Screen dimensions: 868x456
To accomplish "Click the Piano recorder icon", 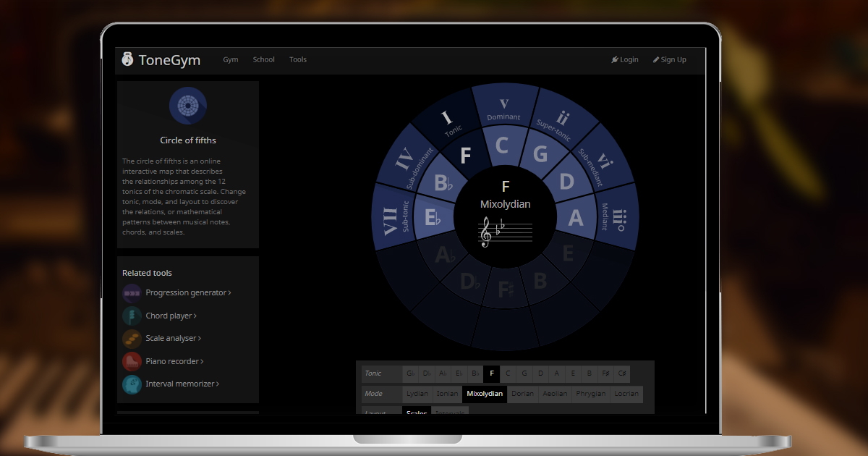I will coord(132,361).
